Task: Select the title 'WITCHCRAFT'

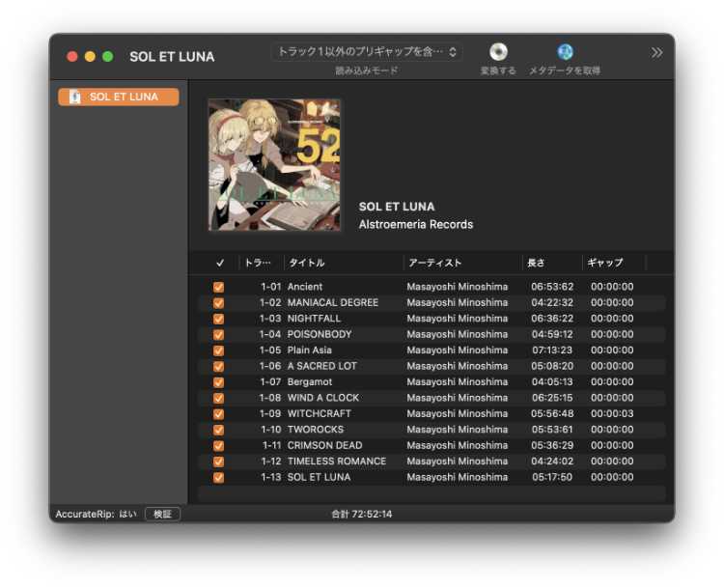Action: tap(320, 414)
